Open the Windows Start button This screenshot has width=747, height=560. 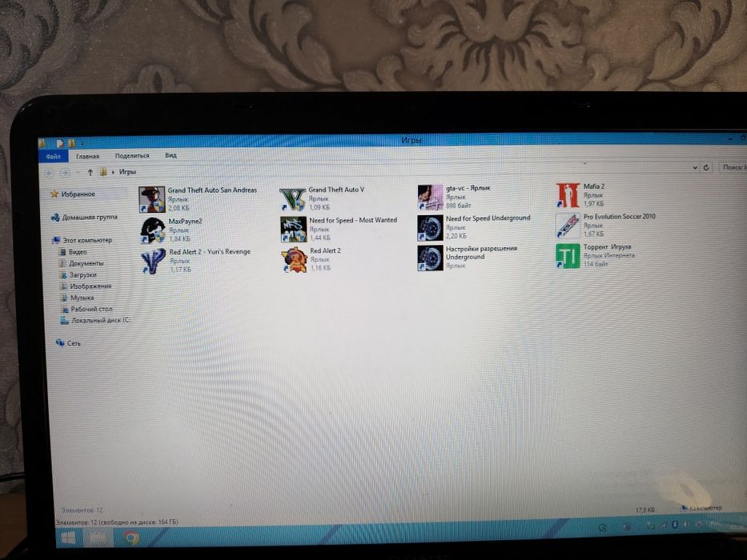[68, 538]
